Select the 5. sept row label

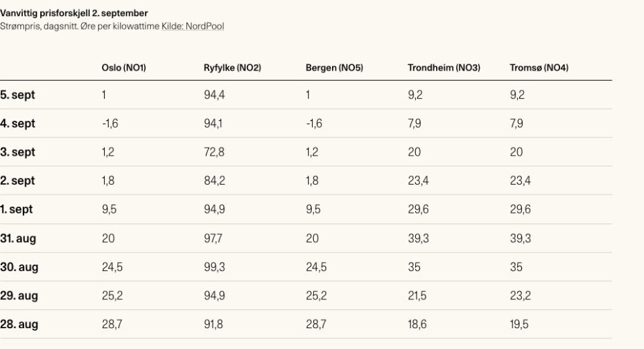(x=17, y=95)
